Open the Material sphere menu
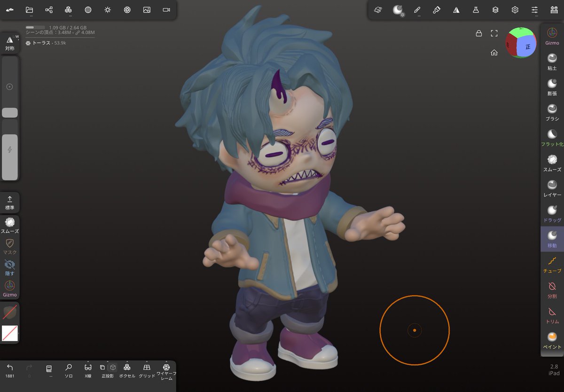This screenshot has height=392, width=564. (x=88, y=10)
